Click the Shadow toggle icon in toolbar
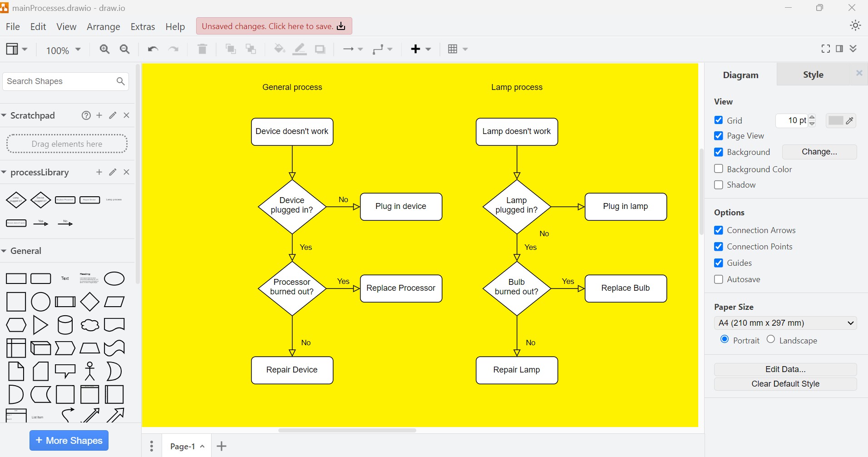The height and width of the screenshot is (457, 868). coord(321,49)
